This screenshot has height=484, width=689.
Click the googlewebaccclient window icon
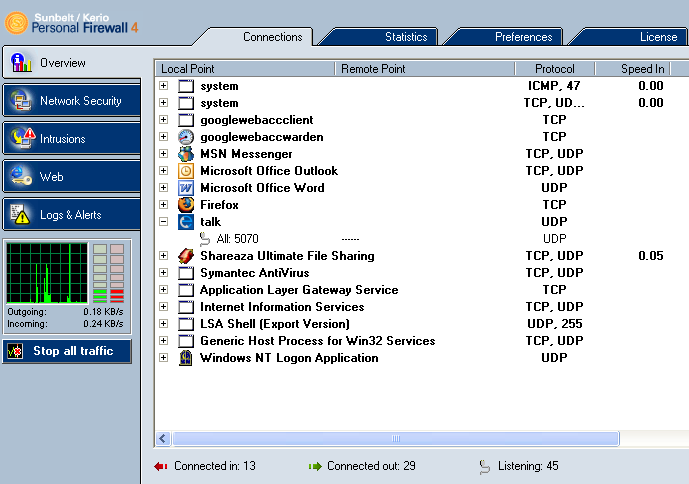tap(186, 120)
